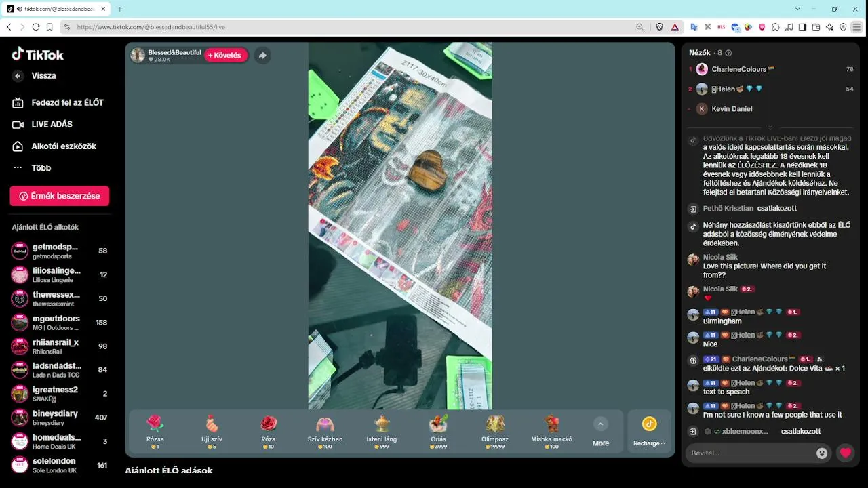
Task: Click the Birmingham chat message
Action: point(722,321)
